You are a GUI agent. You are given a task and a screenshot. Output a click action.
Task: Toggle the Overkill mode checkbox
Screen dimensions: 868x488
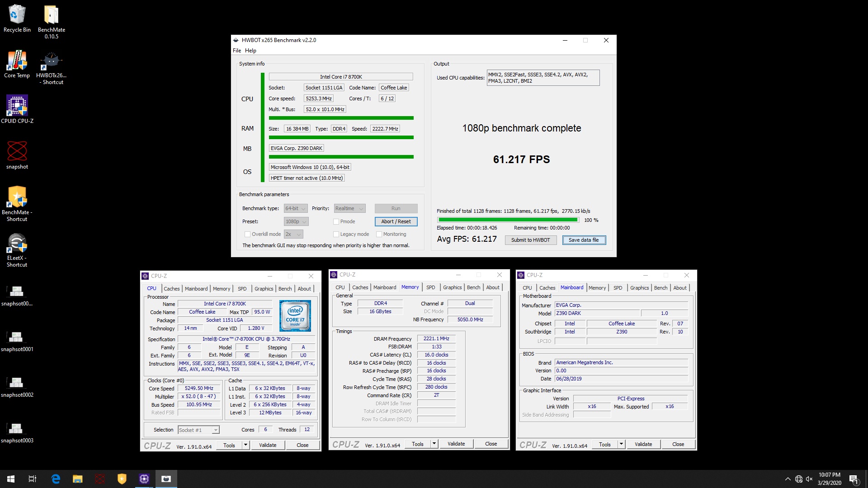[x=247, y=234]
